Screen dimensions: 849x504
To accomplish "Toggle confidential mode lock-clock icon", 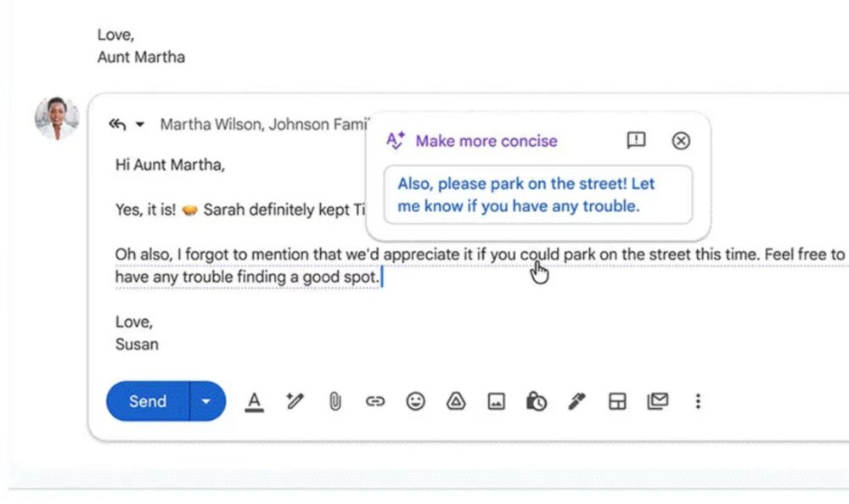I will tap(536, 401).
